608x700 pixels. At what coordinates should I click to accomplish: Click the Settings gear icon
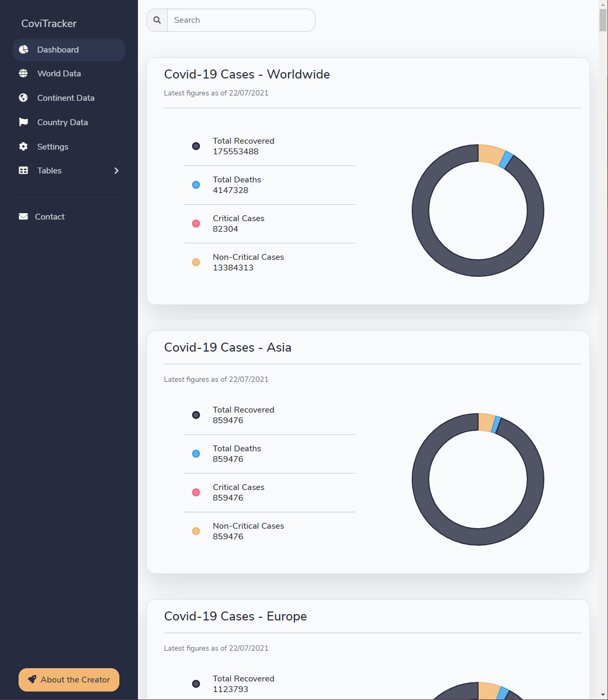coord(23,146)
